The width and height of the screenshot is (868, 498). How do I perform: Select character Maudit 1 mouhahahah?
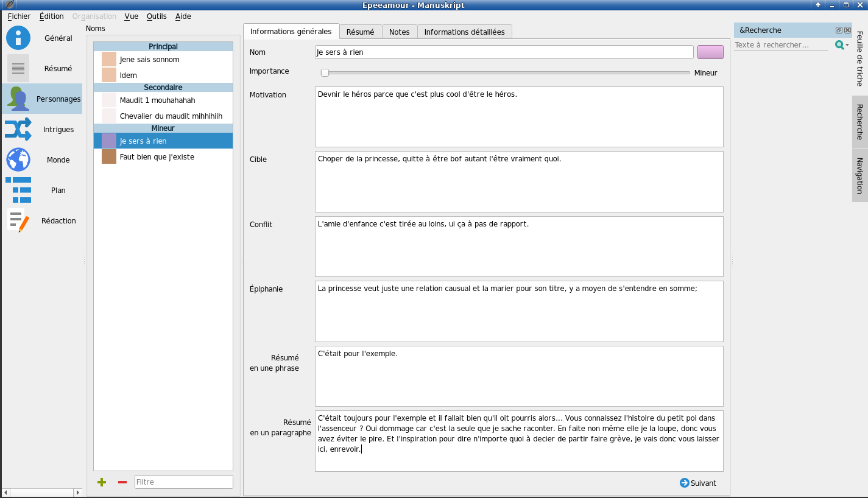163,100
